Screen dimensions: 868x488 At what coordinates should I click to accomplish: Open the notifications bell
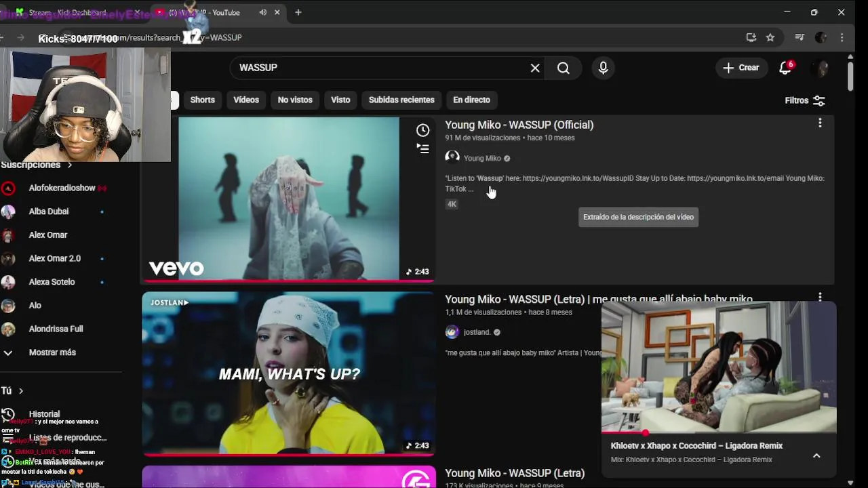coord(785,68)
